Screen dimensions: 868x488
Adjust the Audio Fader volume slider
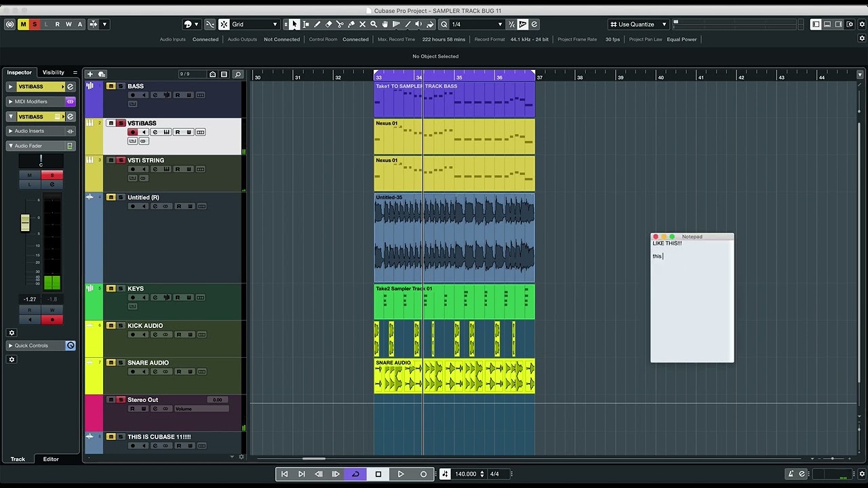[25, 222]
